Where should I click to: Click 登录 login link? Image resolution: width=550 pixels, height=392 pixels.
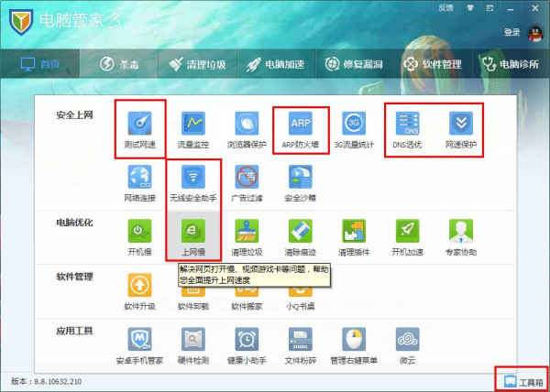[x=511, y=32]
